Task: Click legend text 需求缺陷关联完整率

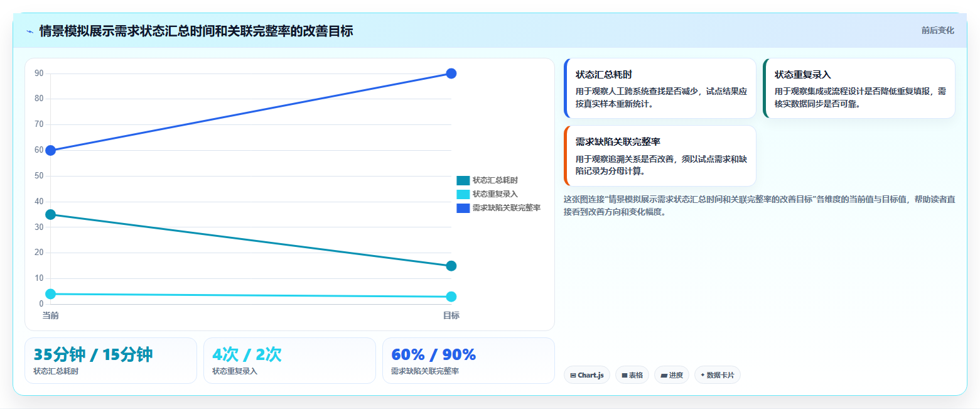Action: tap(506, 208)
